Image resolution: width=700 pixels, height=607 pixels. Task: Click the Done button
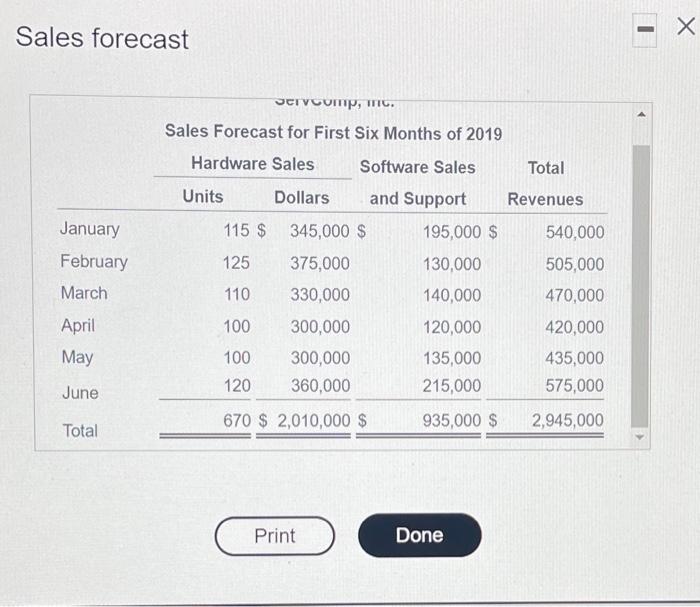pyautogui.click(x=420, y=535)
